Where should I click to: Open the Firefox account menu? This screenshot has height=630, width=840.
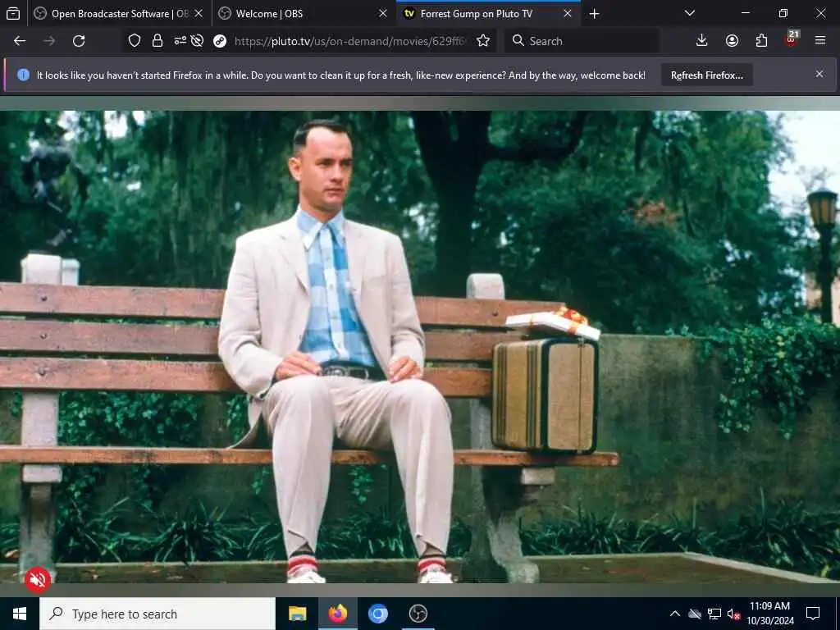[x=732, y=41]
